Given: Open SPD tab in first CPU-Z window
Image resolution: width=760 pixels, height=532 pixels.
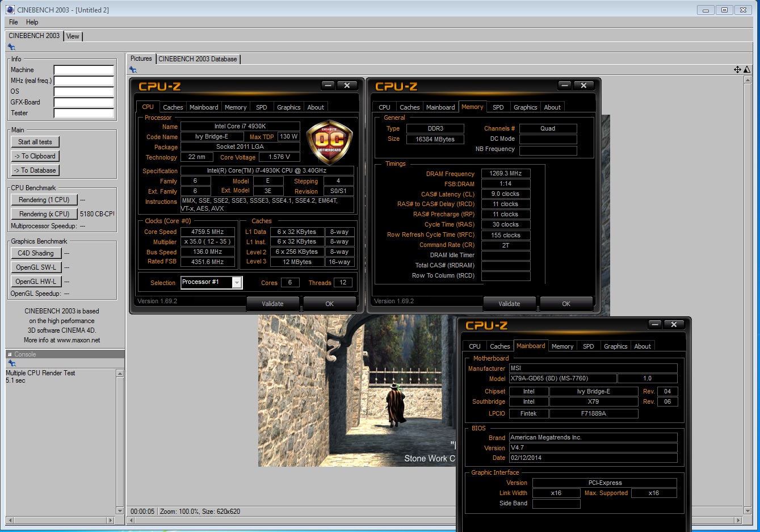Looking at the screenshot, I should tap(262, 107).
